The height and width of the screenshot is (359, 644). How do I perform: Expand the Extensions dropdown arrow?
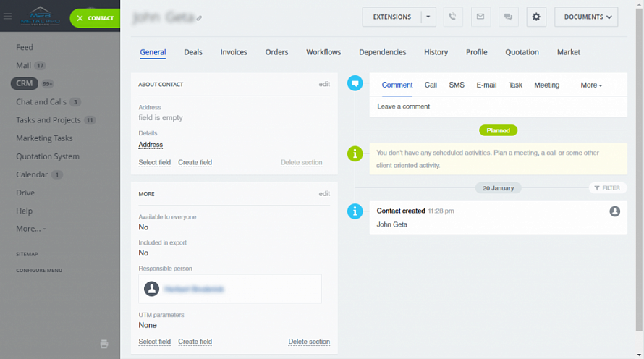click(x=428, y=17)
